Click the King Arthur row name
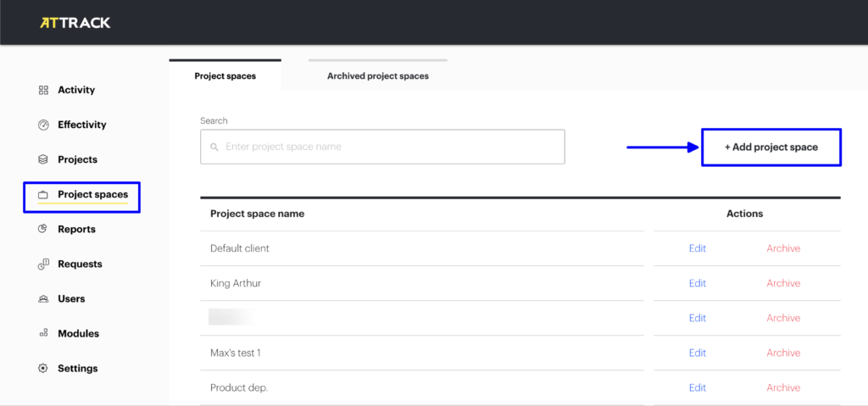The image size is (868, 406). (x=236, y=284)
